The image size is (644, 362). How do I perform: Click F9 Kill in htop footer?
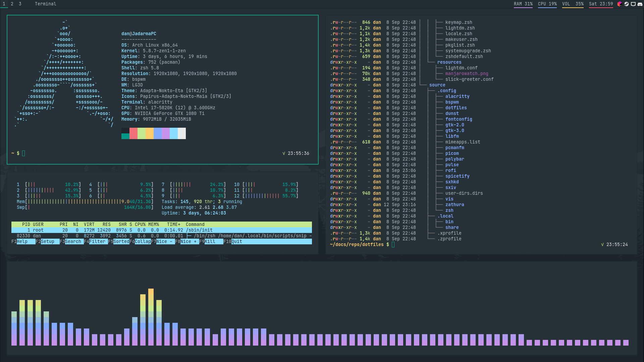(x=211, y=242)
